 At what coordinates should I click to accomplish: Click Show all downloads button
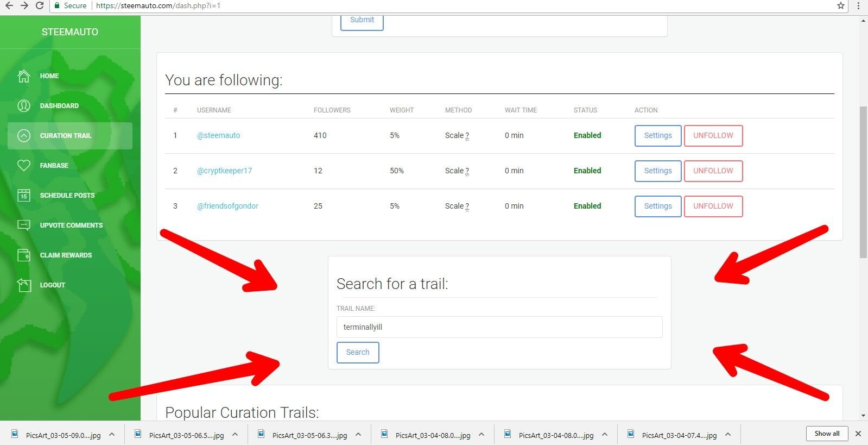click(827, 433)
